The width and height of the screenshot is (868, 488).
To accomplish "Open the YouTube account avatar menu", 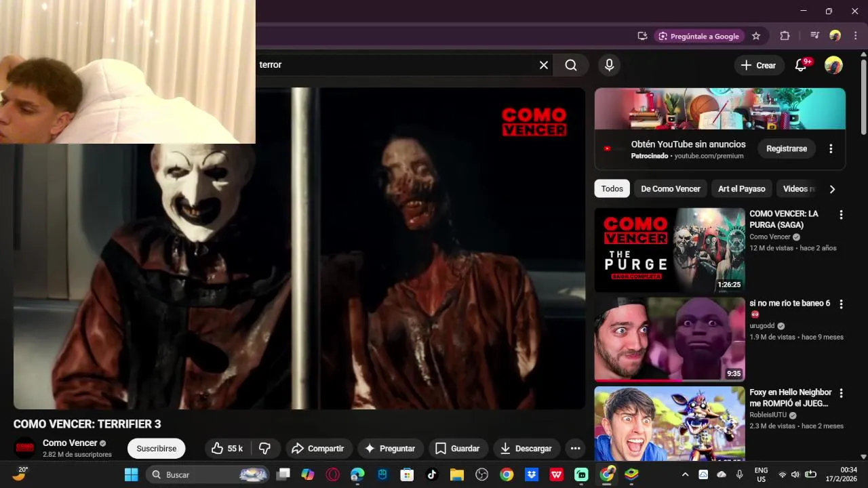I will click(x=833, y=65).
